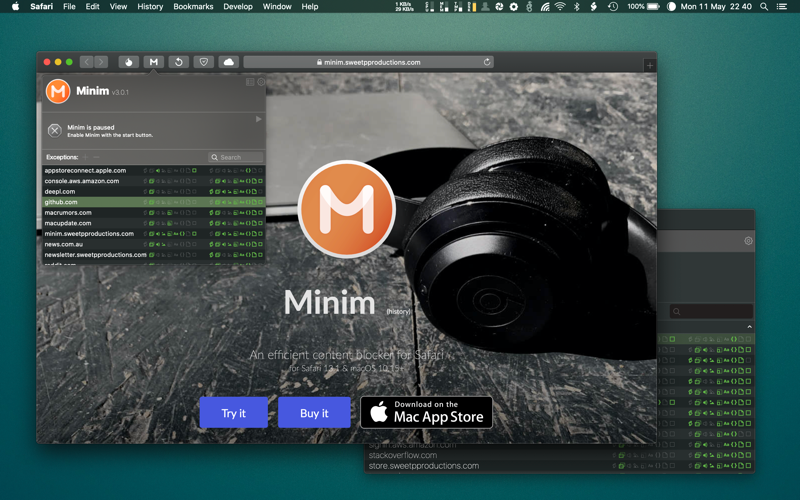Toggle the green layout icon in macrumors.com row's left set
The image size is (800, 500).
pyautogui.click(x=170, y=213)
